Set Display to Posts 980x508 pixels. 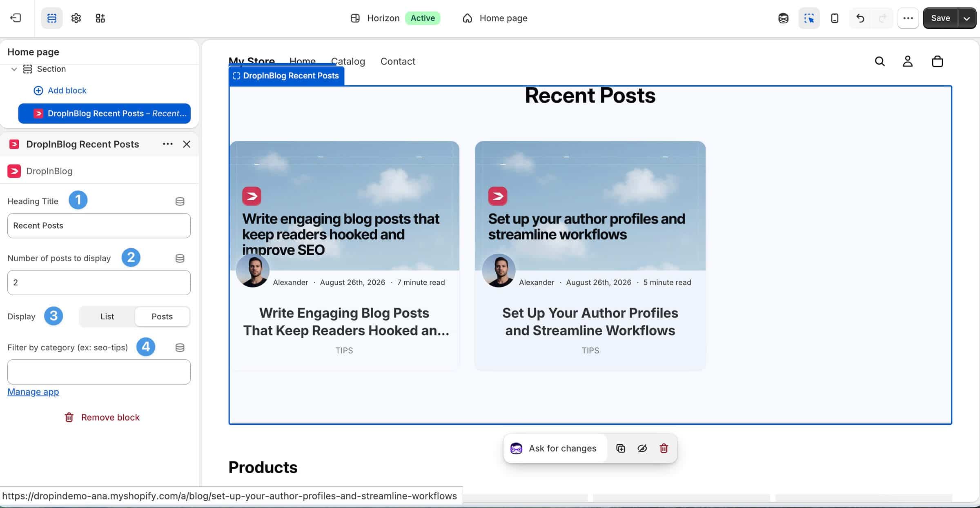[162, 316]
